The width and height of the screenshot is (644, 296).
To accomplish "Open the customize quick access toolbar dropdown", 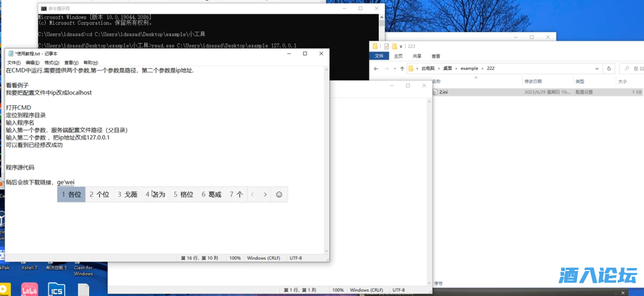I will tap(401, 46).
